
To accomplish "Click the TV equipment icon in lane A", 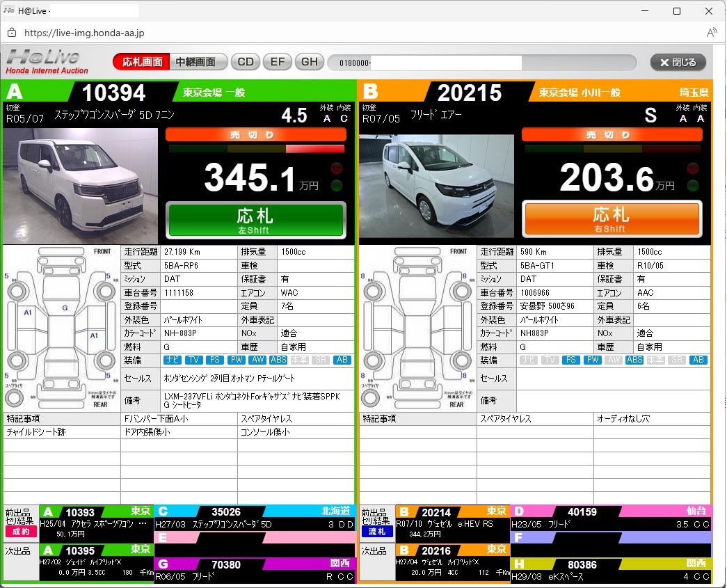I will pos(193,360).
